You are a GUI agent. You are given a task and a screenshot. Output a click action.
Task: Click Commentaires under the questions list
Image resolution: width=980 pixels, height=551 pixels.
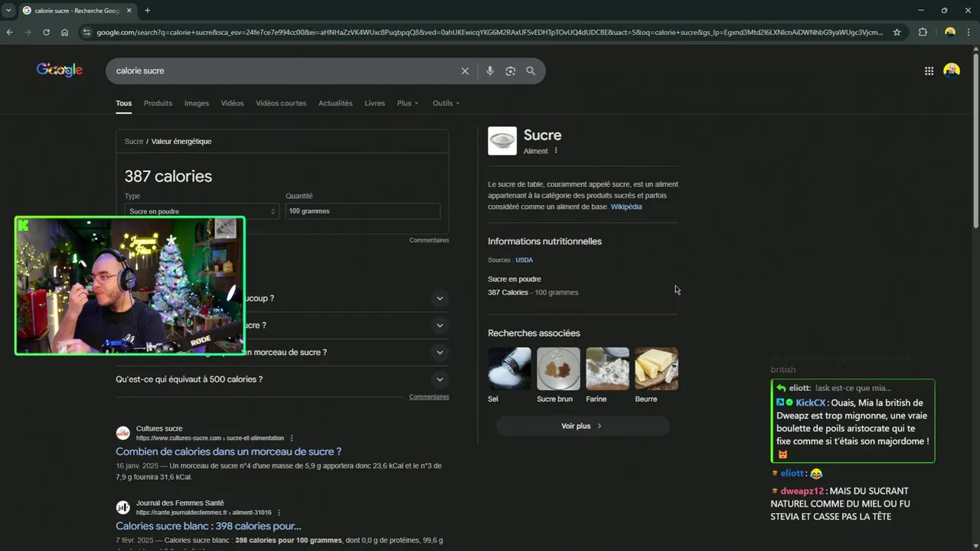coord(429,397)
